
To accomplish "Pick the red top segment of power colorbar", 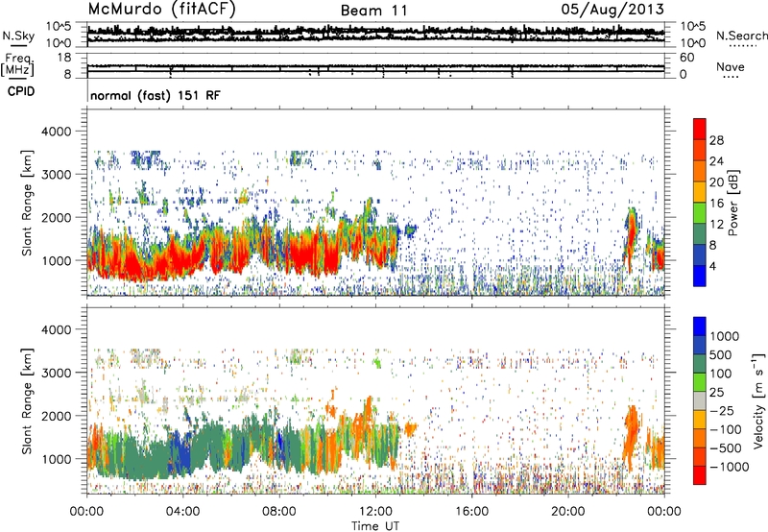I will [x=700, y=129].
